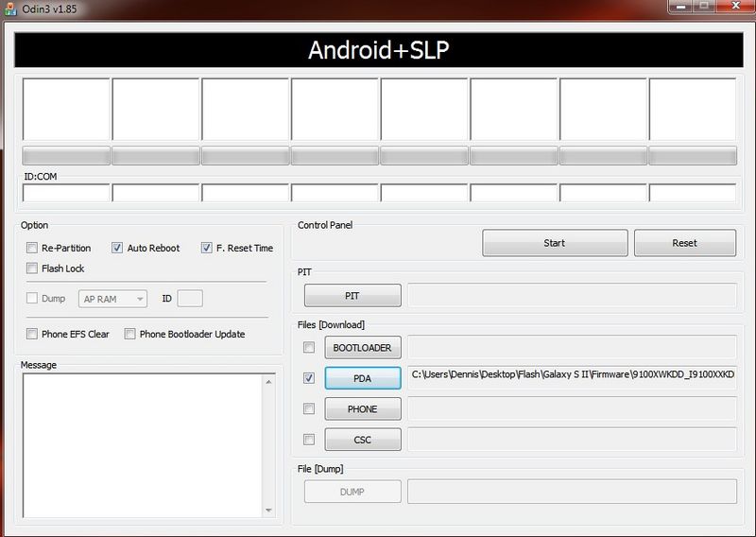The width and height of the screenshot is (756, 537).
Task: Uncheck the Auto Reboot option
Action: pyautogui.click(x=118, y=248)
